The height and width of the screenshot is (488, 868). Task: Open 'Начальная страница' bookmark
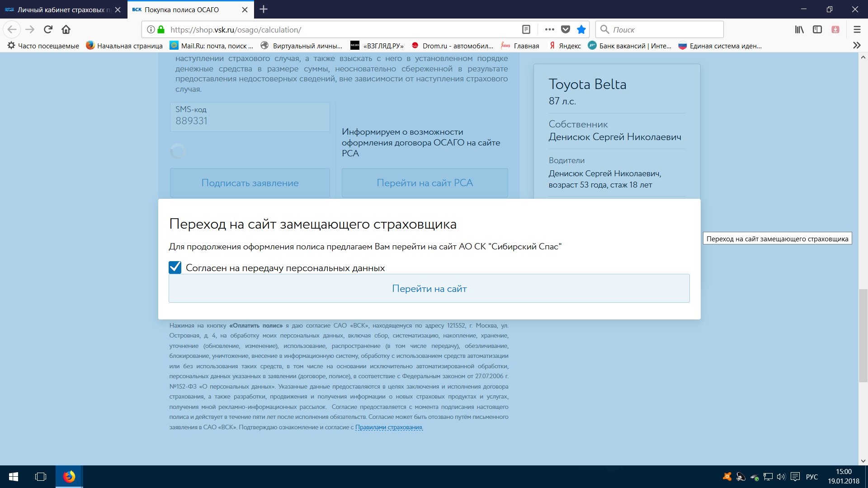[x=124, y=46]
